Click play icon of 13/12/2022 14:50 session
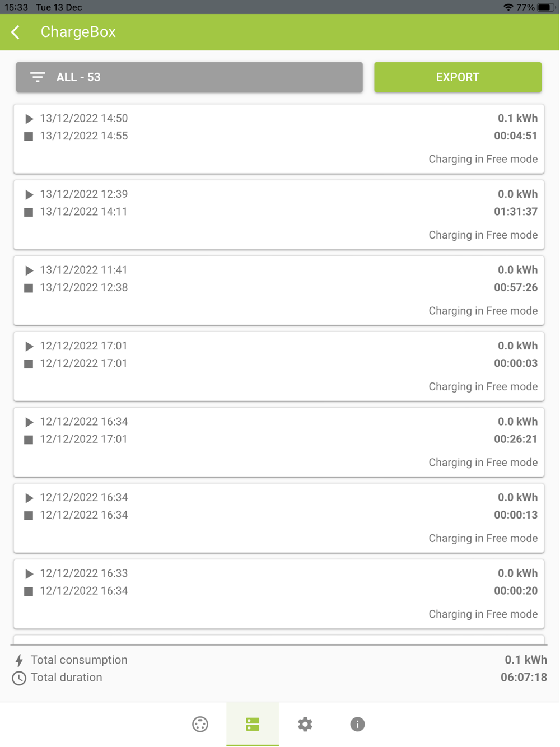This screenshot has height=747, width=560. [29, 119]
